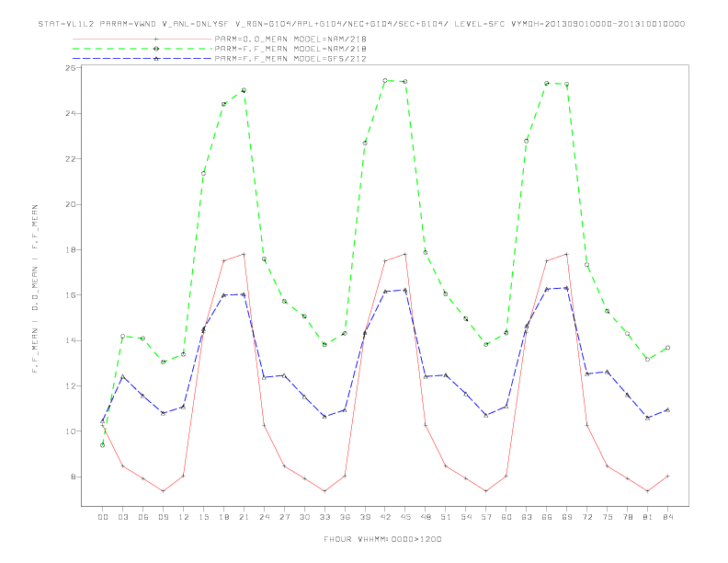Screen dimensions: 728x563
Task: Click y-axis tick value 10
Action: (x=71, y=431)
